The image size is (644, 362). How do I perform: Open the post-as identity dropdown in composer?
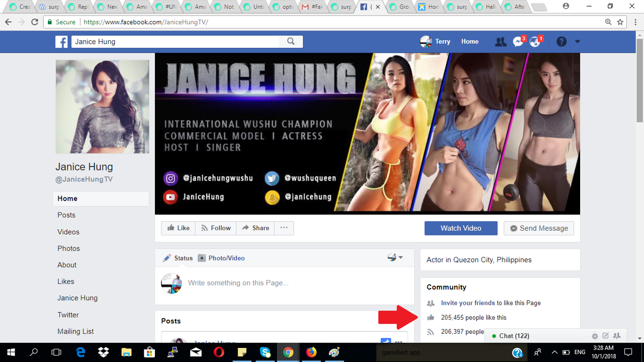[x=395, y=257]
